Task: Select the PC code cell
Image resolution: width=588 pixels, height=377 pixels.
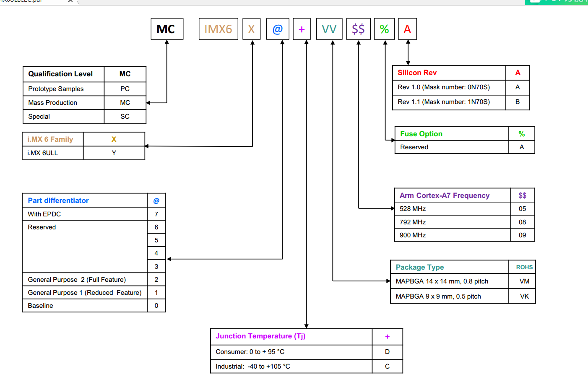Action: (x=125, y=89)
